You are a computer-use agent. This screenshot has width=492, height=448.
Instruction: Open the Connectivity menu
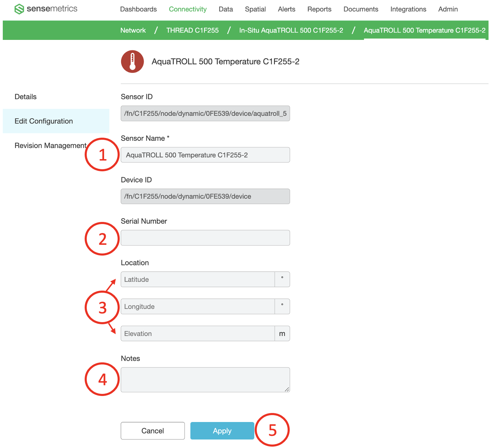click(188, 9)
